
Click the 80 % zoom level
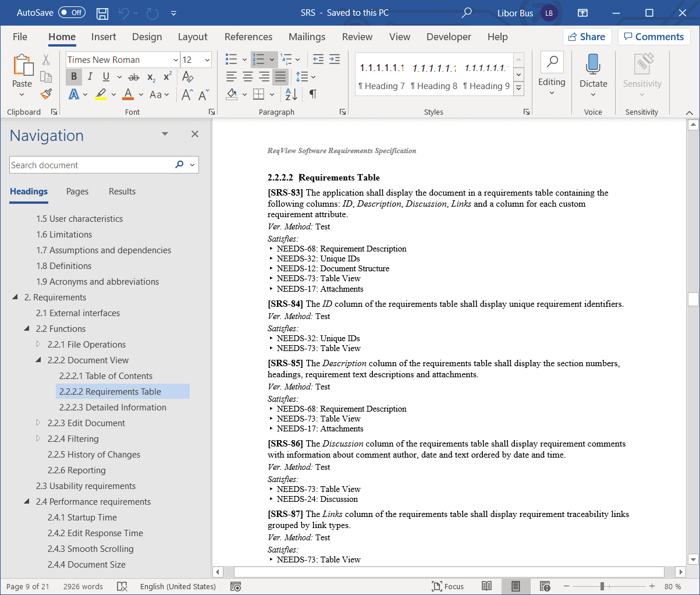pyautogui.click(x=673, y=586)
